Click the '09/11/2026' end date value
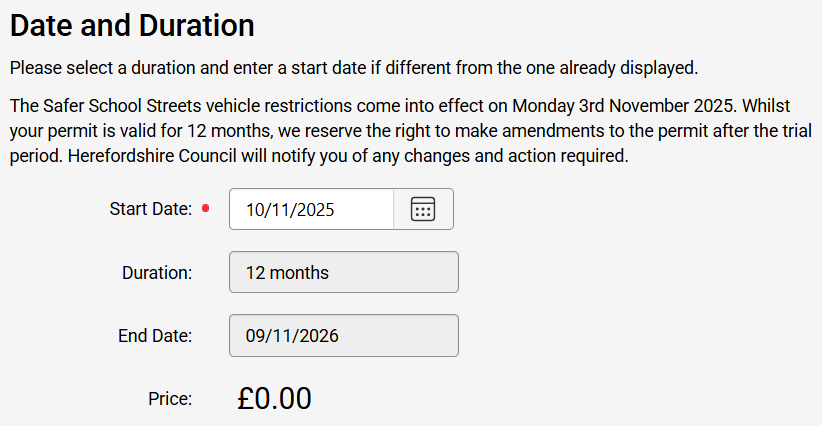 pos(292,336)
